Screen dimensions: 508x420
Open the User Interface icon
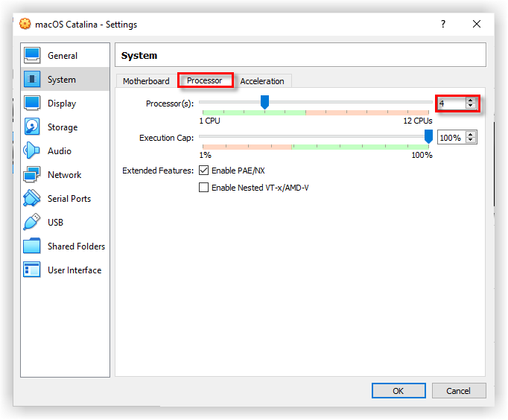point(32,270)
